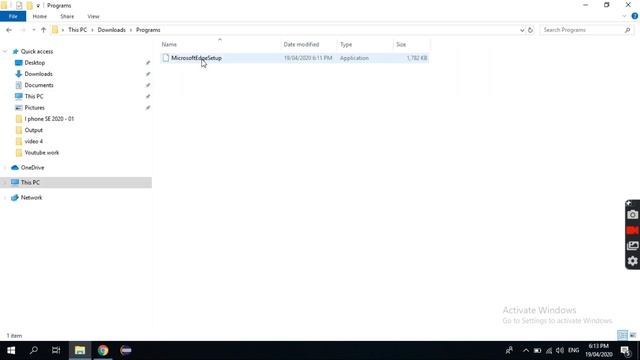Open Task View from taskbar

56,350
